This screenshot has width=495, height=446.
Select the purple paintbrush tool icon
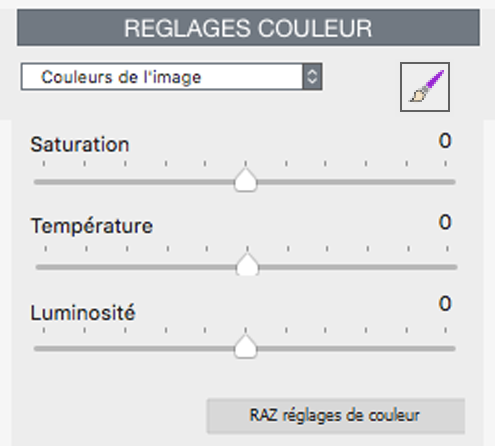tap(425, 87)
